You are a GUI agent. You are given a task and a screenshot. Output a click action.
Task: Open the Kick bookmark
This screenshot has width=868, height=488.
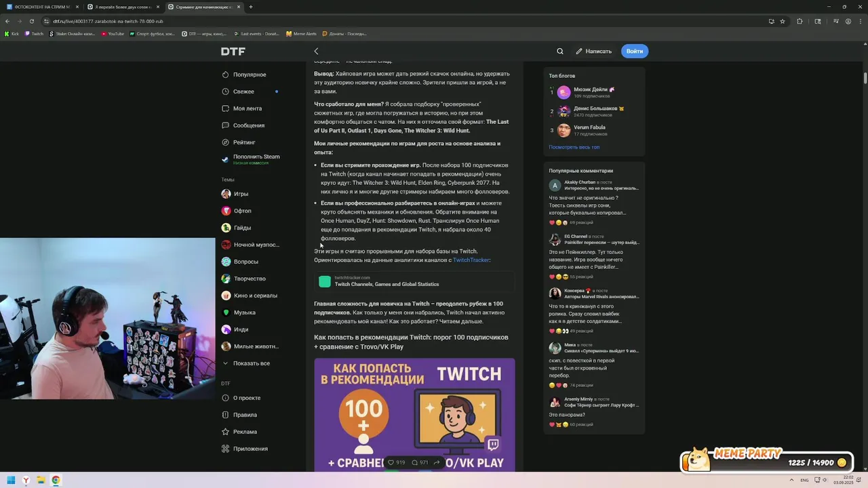pos(12,33)
